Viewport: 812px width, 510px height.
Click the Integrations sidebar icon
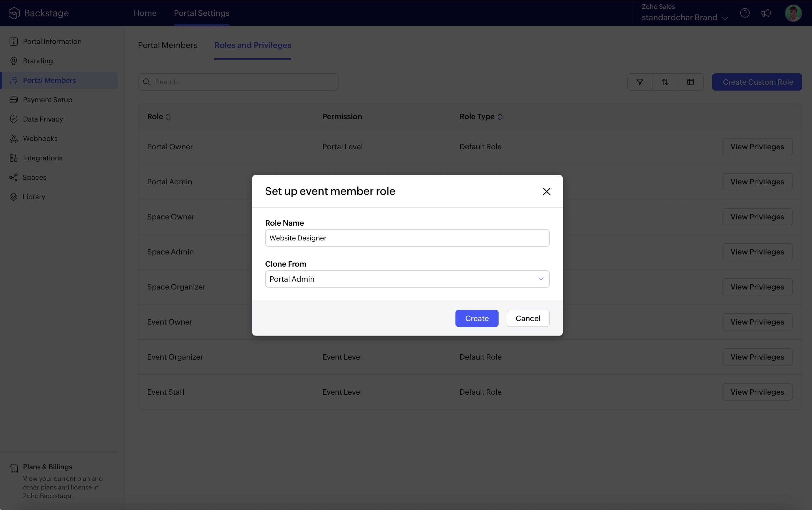click(13, 158)
